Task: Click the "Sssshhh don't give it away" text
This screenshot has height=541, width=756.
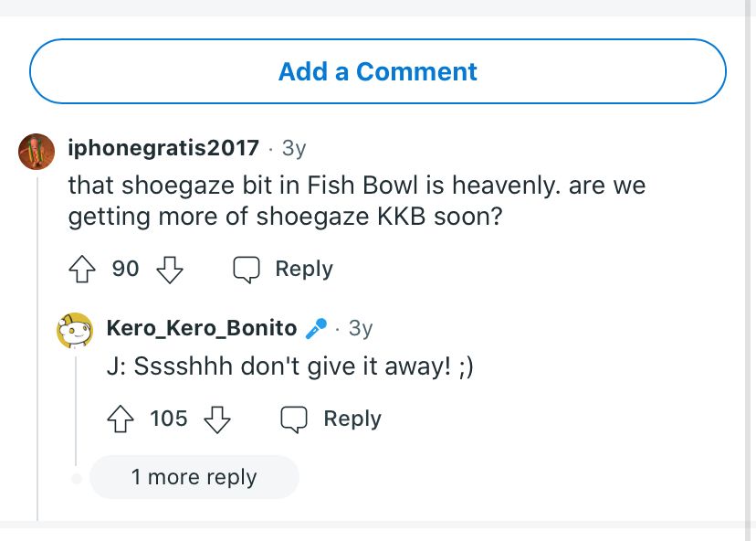Action: pyautogui.click(x=289, y=366)
